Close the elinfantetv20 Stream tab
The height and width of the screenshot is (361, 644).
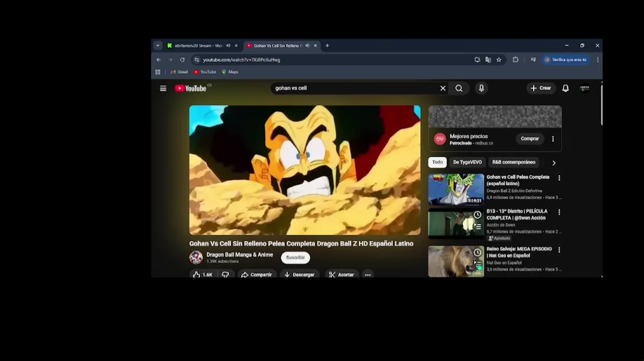236,46
